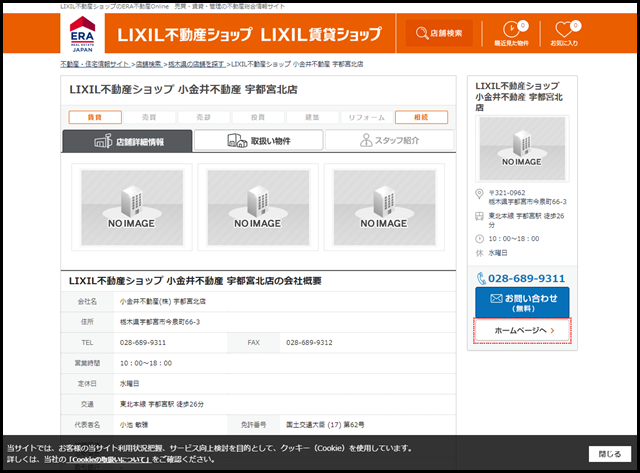The image size is (640, 473).
Task: Select the 売却 category tab
Action: 204,117
